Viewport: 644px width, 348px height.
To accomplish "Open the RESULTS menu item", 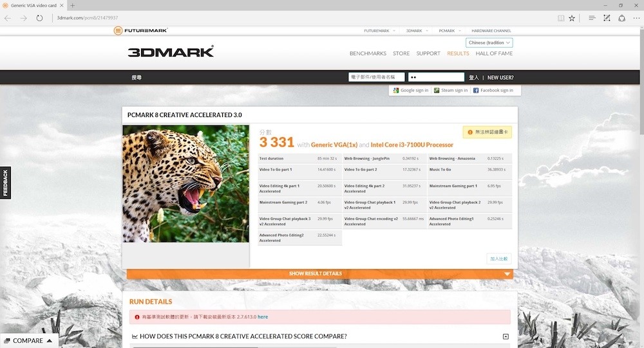I will [x=458, y=53].
